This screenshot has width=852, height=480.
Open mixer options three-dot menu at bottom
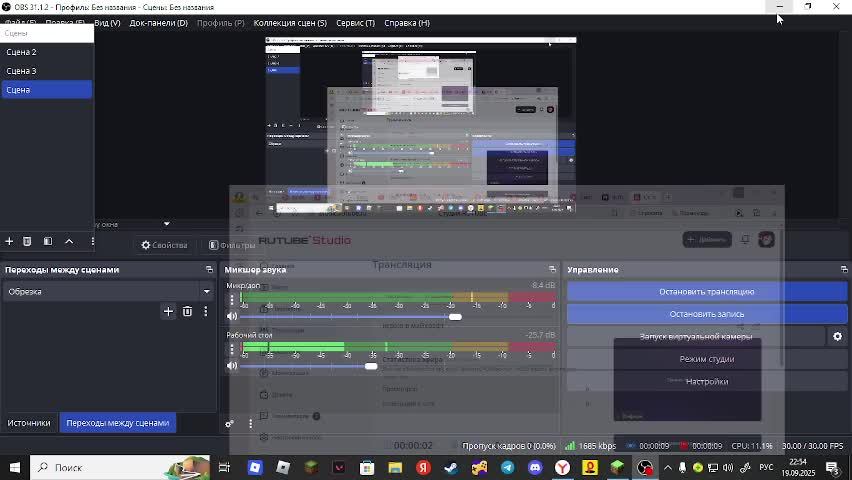click(250, 423)
